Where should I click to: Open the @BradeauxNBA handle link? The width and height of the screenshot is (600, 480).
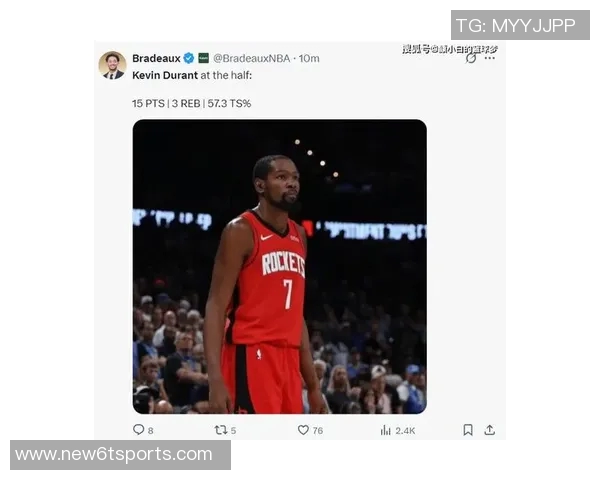[x=251, y=58]
